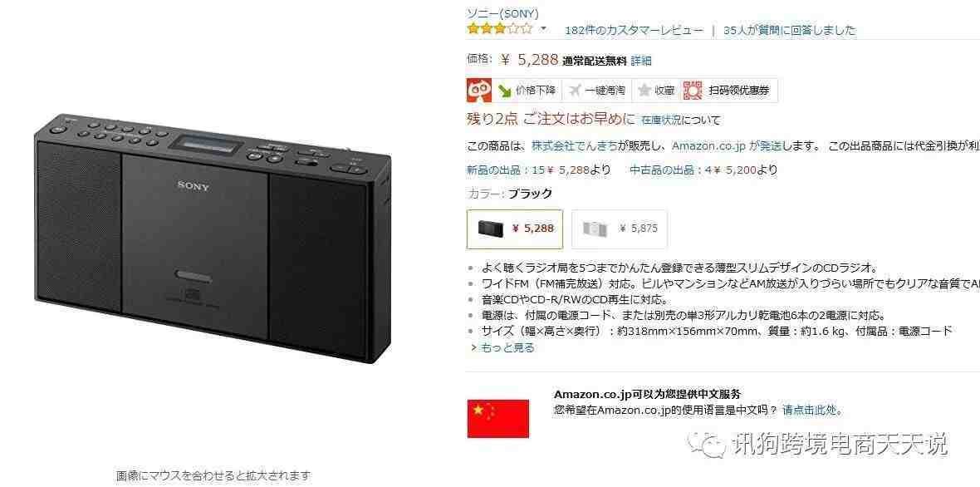Image resolution: width=980 pixels, height=487 pixels.
Task: Select the black color option at ¥5,288
Action: click(x=515, y=229)
